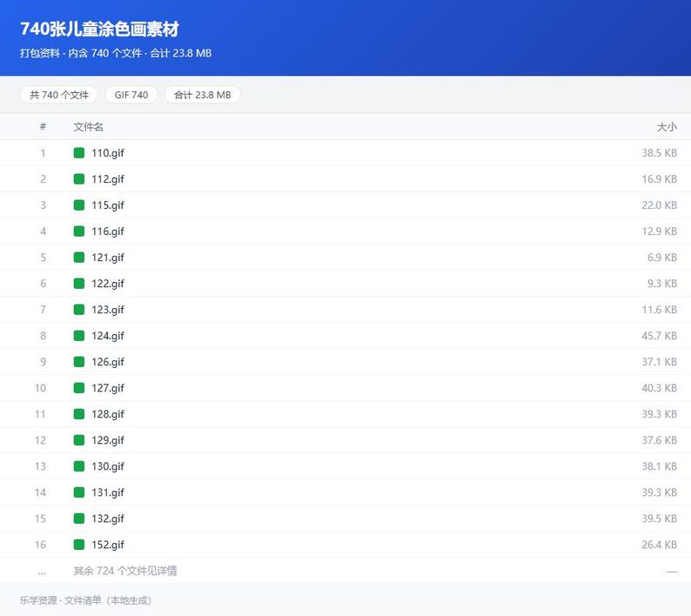Click the green icon next to 129.gif
The height and width of the screenshot is (616, 691).
[79, 440]
